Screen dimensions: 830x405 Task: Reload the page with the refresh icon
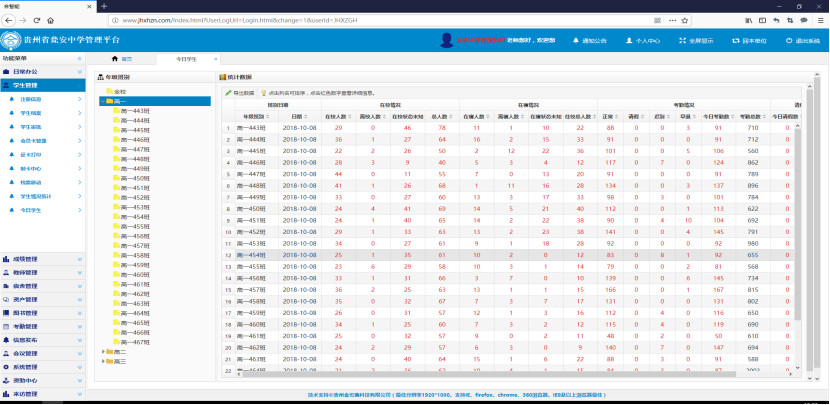click(37, 20)
